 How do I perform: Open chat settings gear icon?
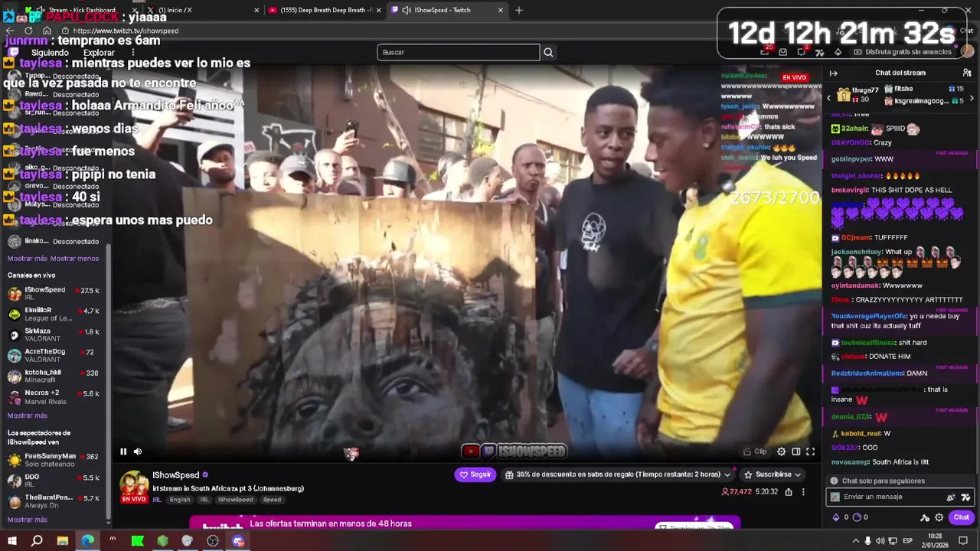(939, 517)
